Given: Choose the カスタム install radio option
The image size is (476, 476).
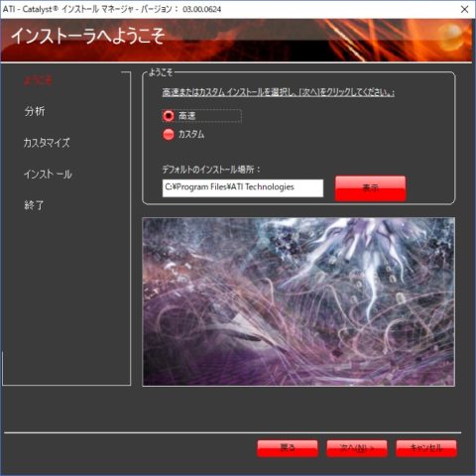Looking at the screenshot, I should coord(169,135).
